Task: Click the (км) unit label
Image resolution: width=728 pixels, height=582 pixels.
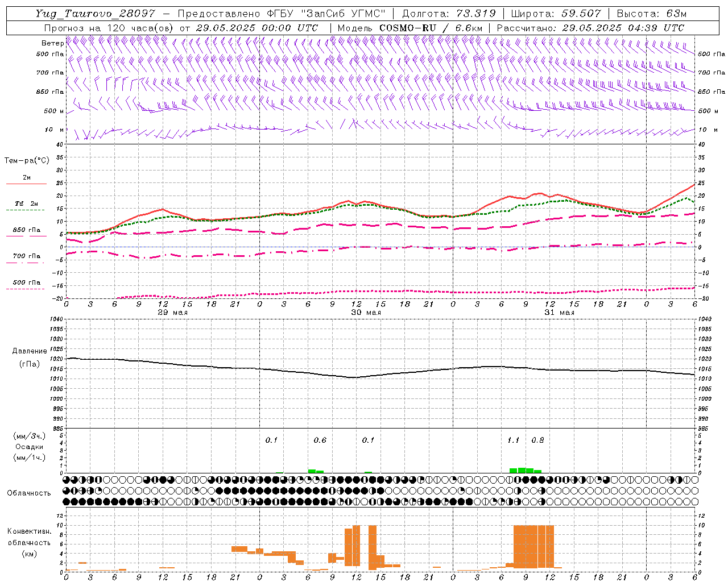Action: pos(29,554)
